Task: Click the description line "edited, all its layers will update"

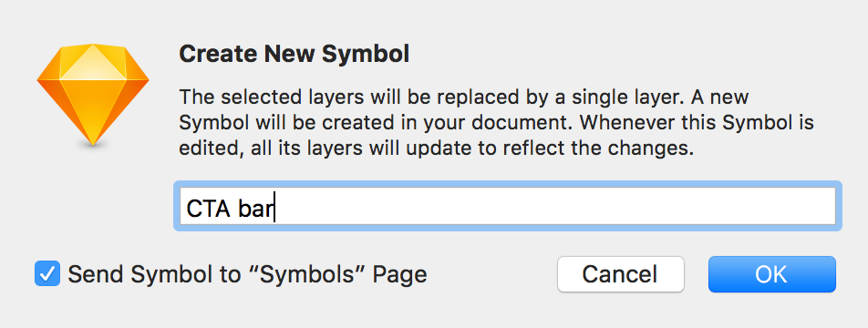Action: pos(436,149)
